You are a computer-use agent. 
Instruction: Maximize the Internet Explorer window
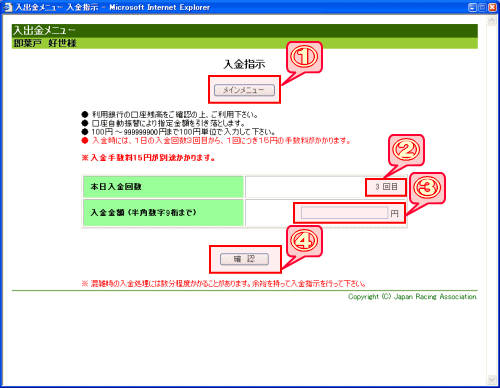(482, 7)
